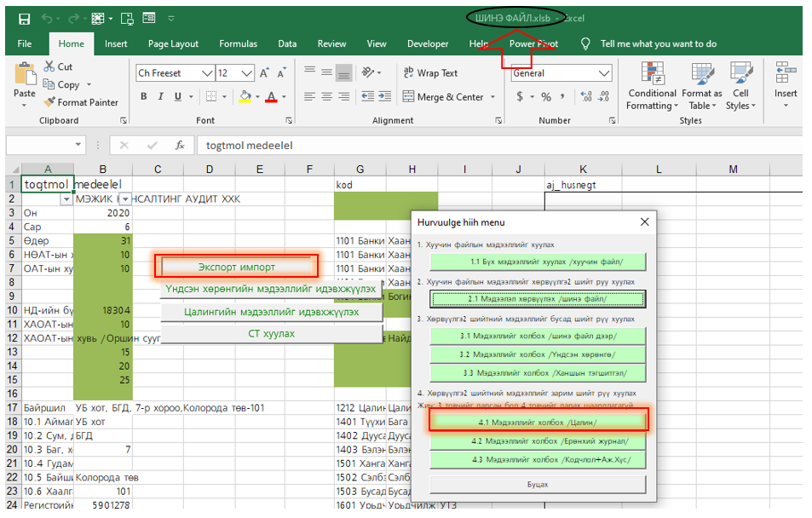This screenshot has height=518, width=812.
Task: Switch to the Page Layout ribbon tab
Action: pyautogui.click(x=173, y=43)
